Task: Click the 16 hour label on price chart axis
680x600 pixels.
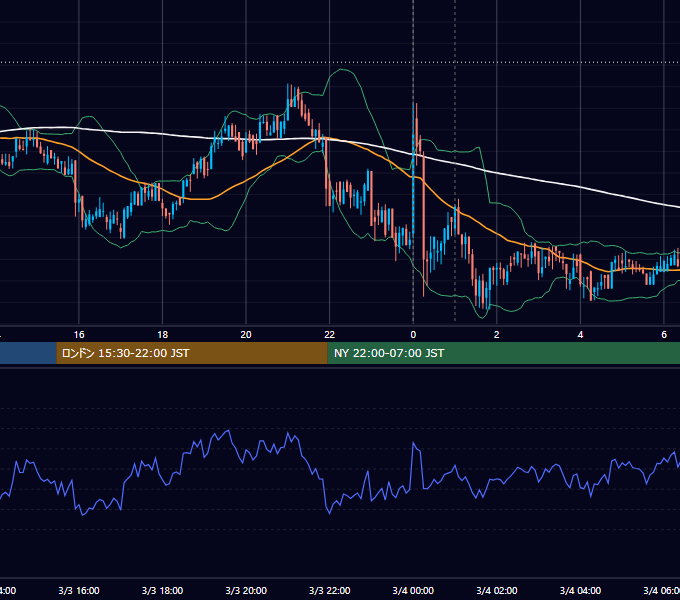Action: click(79, 335)
